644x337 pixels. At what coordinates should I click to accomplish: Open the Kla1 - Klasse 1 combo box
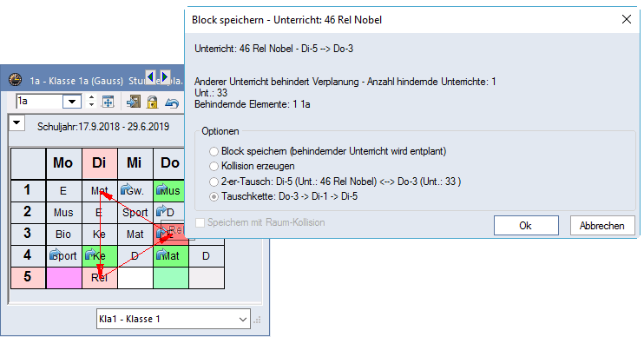pyautogui.click(x=174, y=319)
